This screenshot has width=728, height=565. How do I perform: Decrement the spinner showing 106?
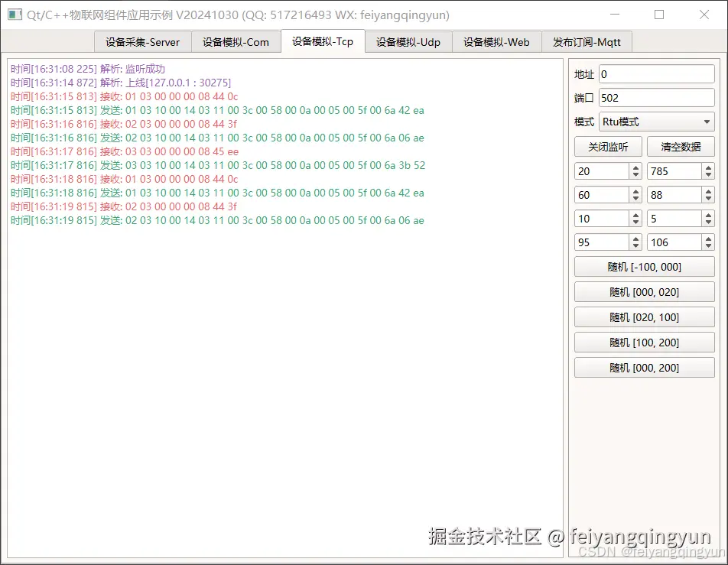tap(707, 246)
